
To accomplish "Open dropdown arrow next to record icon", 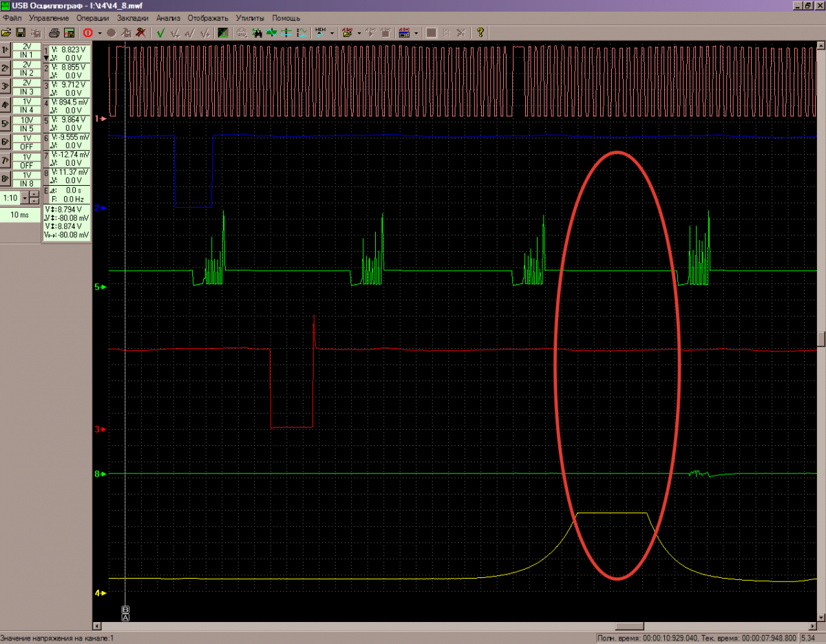I will [x=100, y=32].
